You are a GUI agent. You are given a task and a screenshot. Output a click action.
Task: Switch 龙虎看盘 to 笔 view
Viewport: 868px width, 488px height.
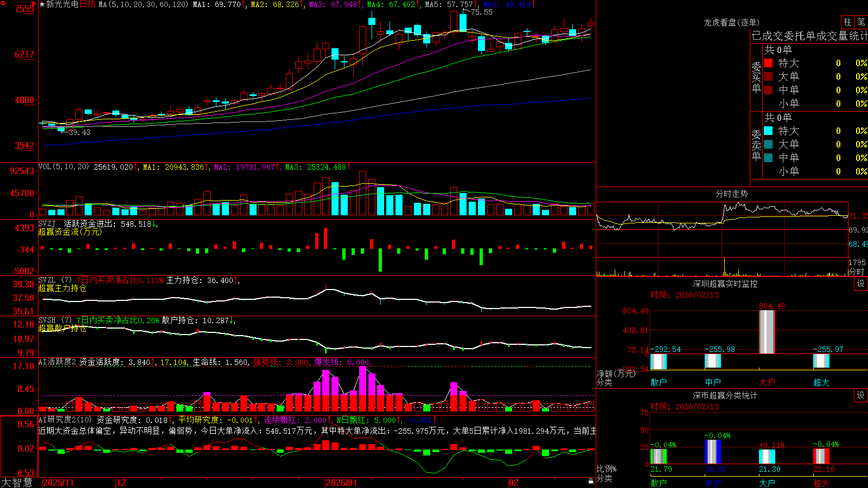(x=861, y=22)
